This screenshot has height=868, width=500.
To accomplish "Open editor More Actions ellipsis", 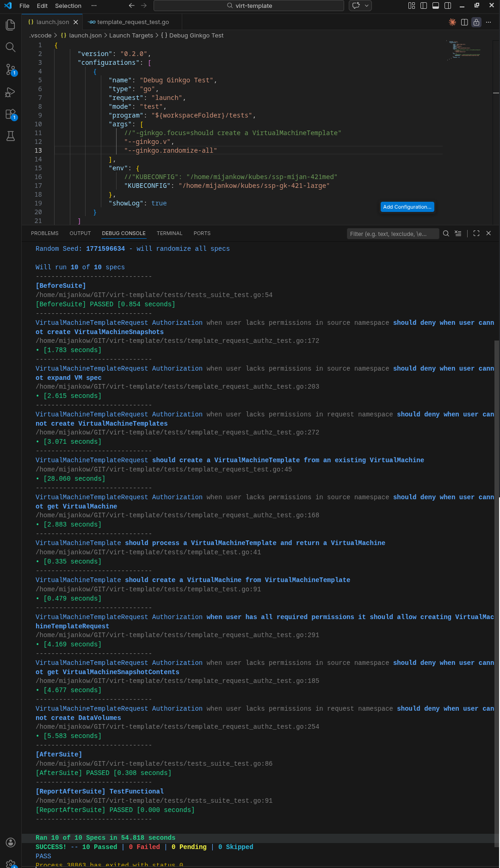I will (x=488, y=22).
